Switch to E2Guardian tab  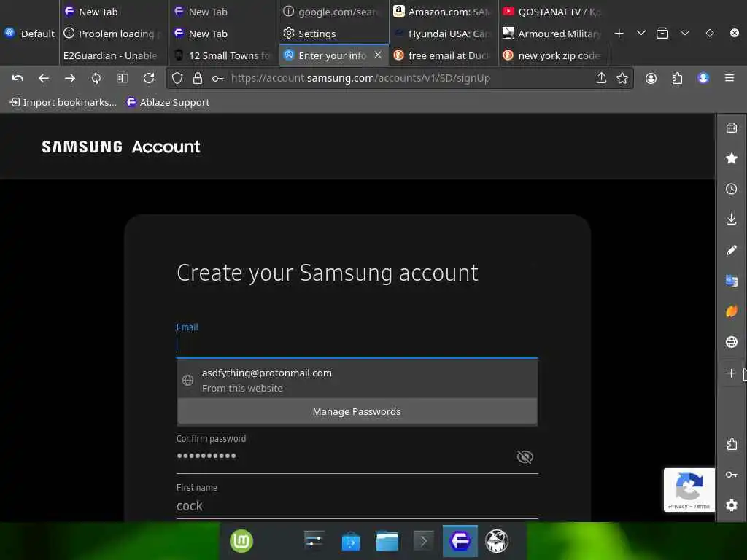tap(114, 55)
